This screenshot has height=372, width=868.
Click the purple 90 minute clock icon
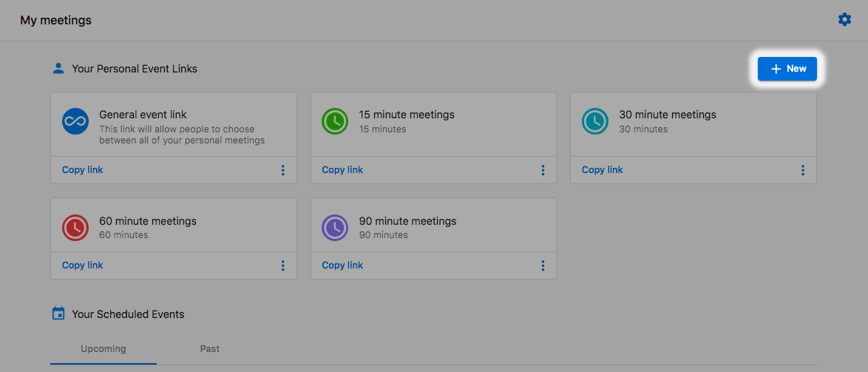pyautogui.click(x=335, y=228)
